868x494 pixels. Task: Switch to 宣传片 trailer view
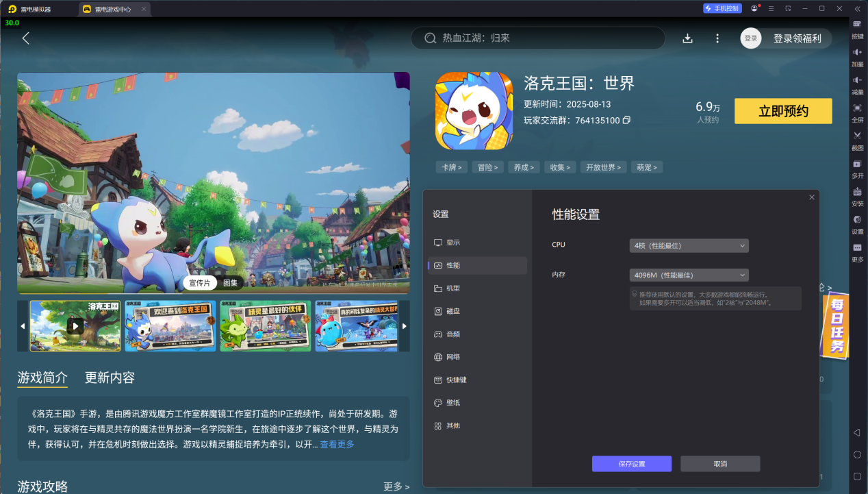[x=199, y=282]
